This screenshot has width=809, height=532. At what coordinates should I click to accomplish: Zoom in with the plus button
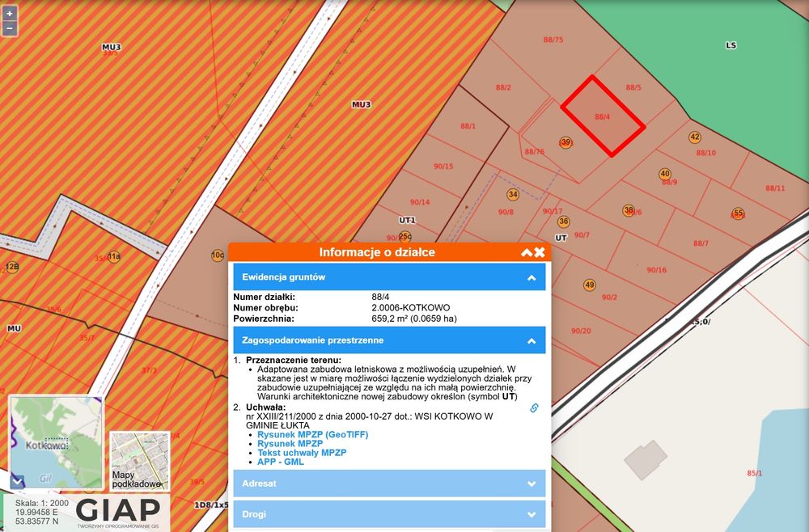point(10,14)
